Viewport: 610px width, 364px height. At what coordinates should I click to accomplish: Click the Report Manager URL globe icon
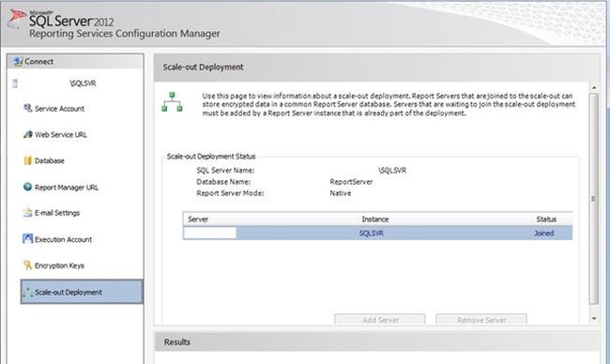(x=27, y=187)
